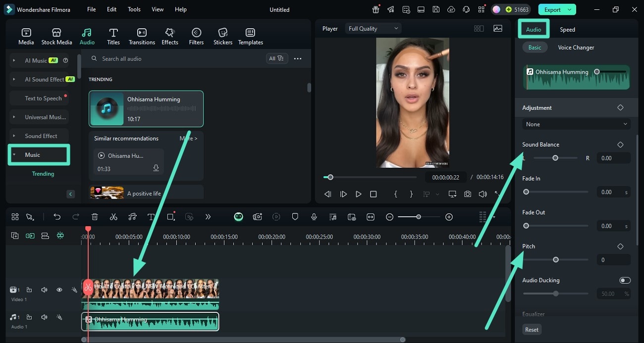This screenshot has width=644, height=343.
Task: Hide Video 1 track with eye icon
Action: tap(59, 290)
